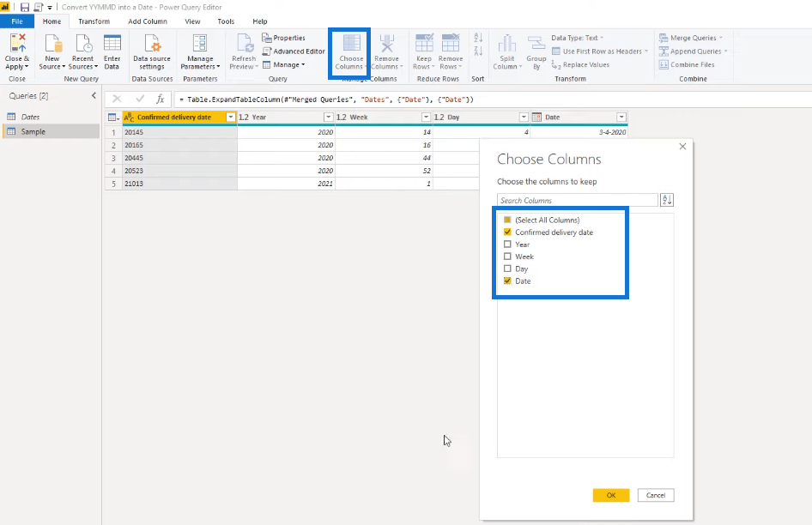This screenshot has width=812, height=525.
Task: Switch to the Add Column tab
Action: pyautogui.click(x=148, y=21)
